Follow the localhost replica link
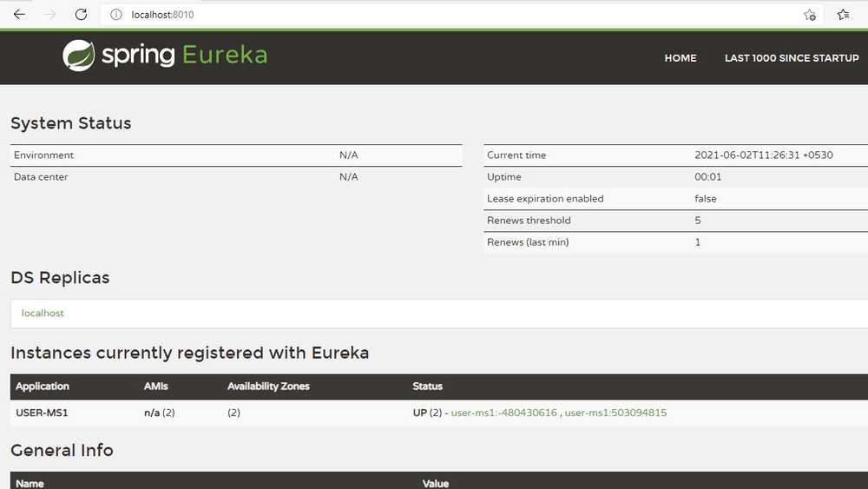 click(x=43, y=313)
